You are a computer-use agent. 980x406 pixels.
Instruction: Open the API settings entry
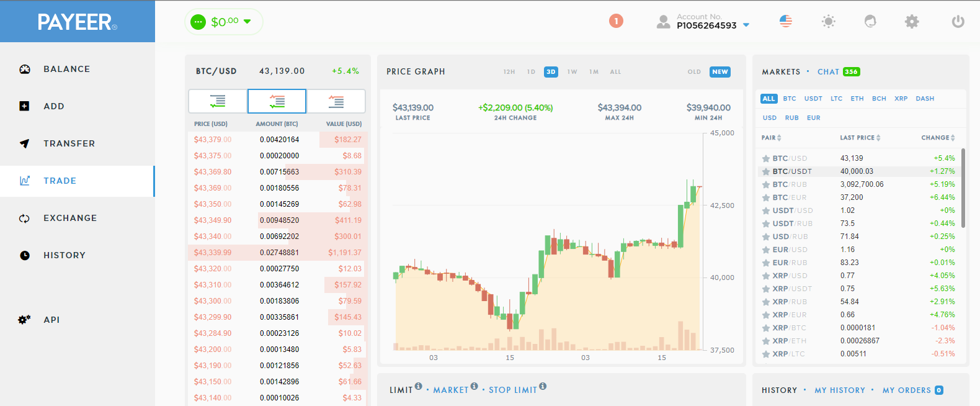51,320
